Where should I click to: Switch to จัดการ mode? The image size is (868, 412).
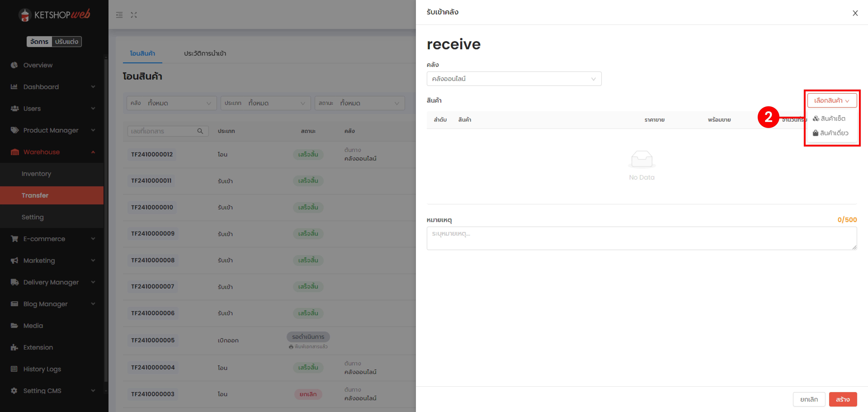tap(39, 42)
